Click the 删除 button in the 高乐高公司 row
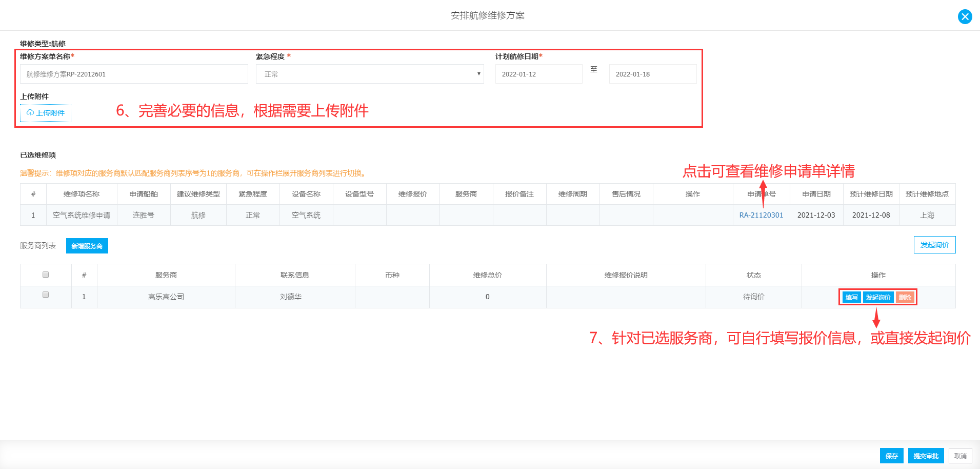The width and height of the screenshot is (980, 469). (x=905, y=297)
